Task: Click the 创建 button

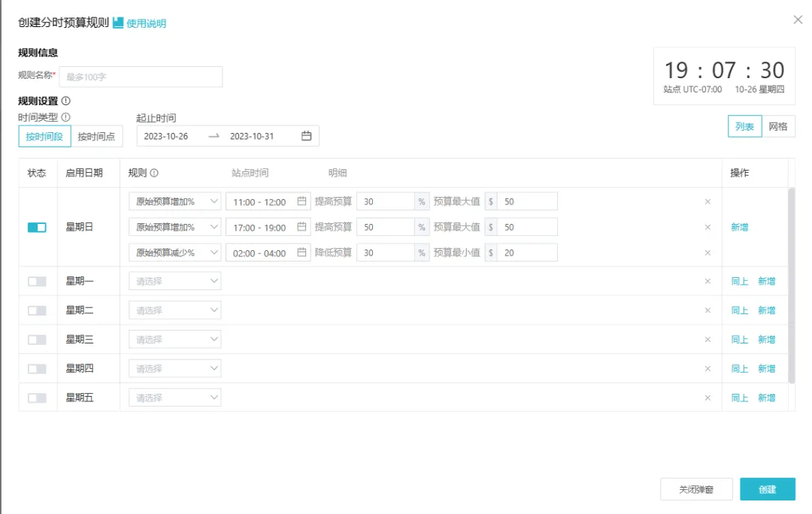Action: [x=768, y=489]
